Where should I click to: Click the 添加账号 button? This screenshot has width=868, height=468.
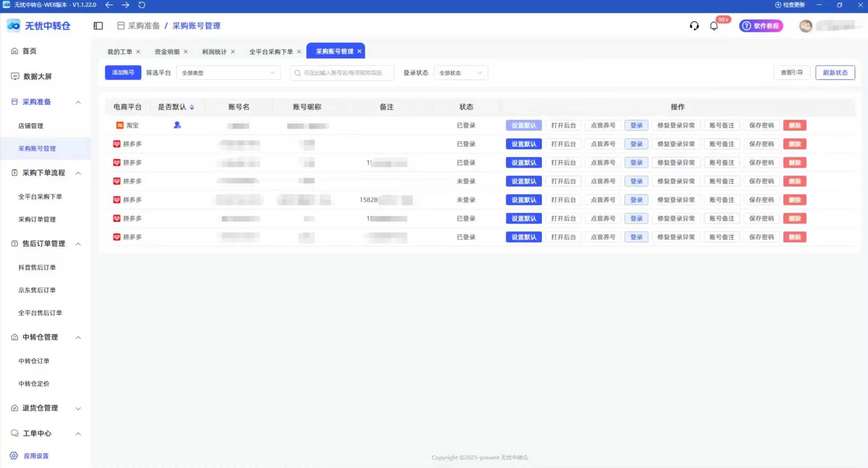coord(123,72)
